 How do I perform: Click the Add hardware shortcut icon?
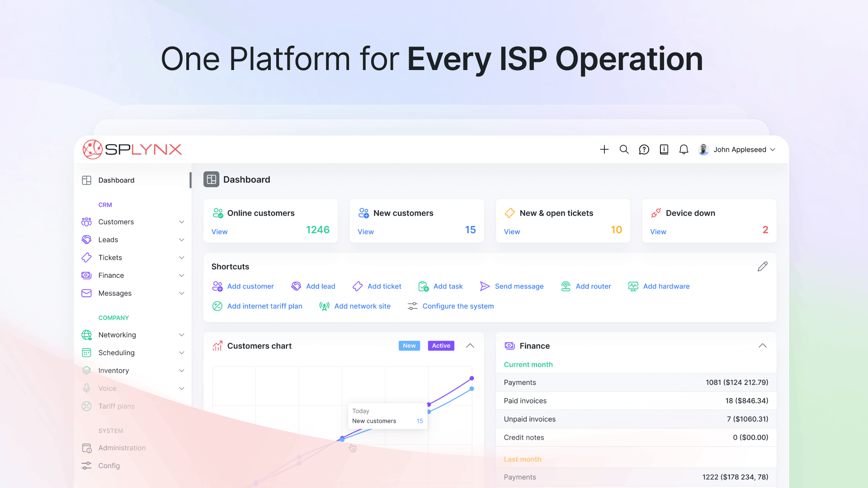[633, 286]
